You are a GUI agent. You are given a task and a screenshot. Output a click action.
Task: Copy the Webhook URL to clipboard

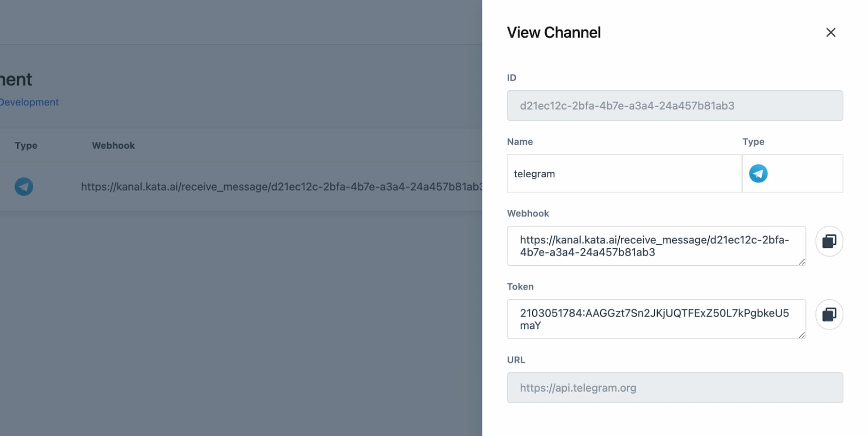pyautogui.click(x=829, y=241)
